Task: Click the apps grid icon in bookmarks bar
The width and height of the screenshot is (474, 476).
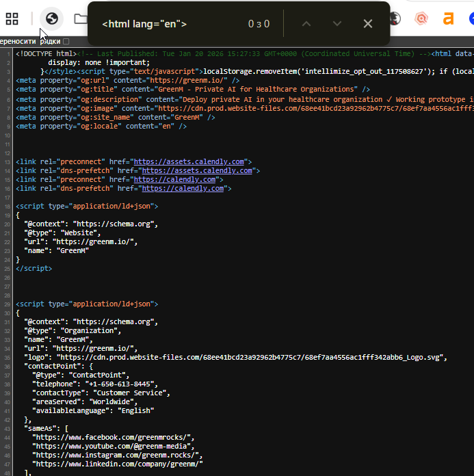Action: tap(12, 18)
